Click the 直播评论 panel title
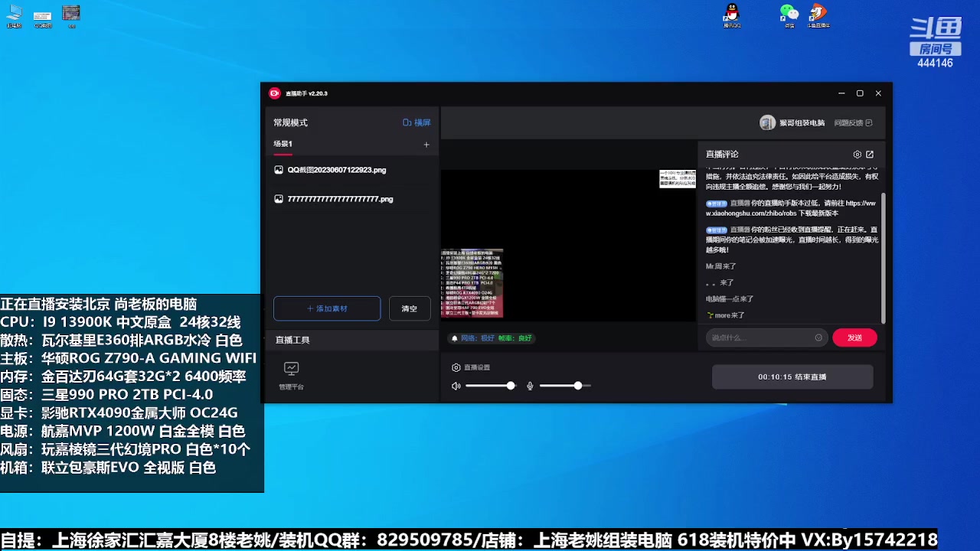This screenshot has height=551, width=980. pyautogui.click(x=722, y=155)
